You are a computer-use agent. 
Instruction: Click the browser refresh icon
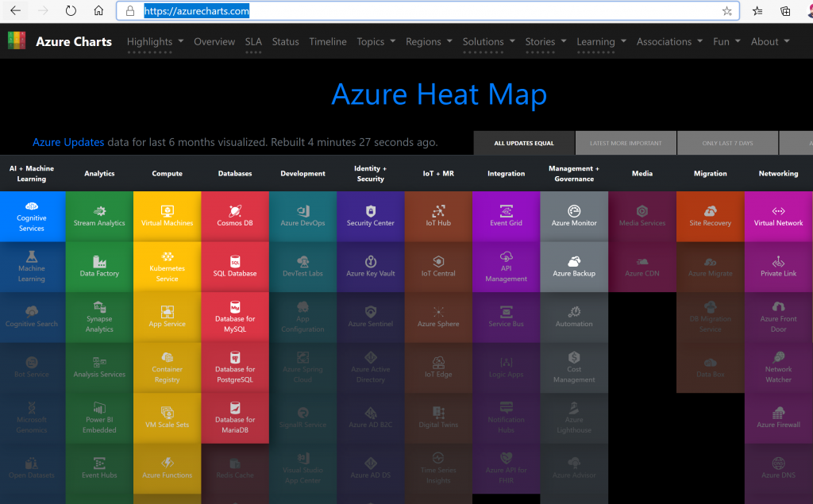71,11
